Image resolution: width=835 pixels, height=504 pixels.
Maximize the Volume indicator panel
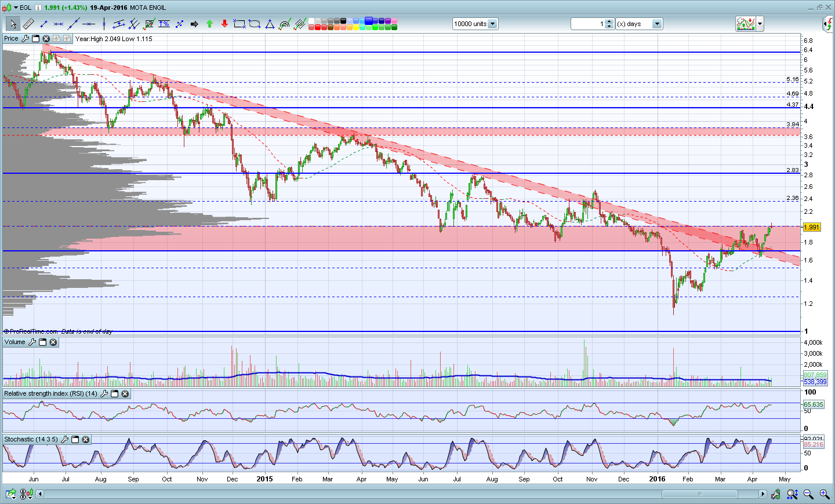pos(42,342)
